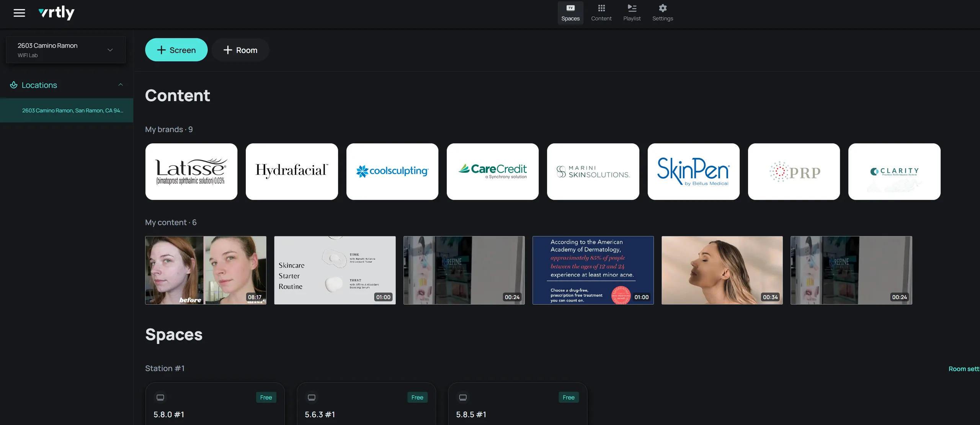Click the My content · 6 heading

pos(171,222)
